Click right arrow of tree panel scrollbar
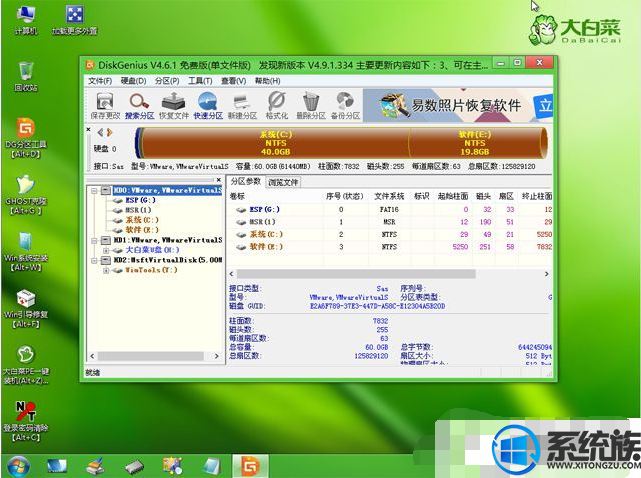This screenshot has height=478, width=641. point(217,356)
